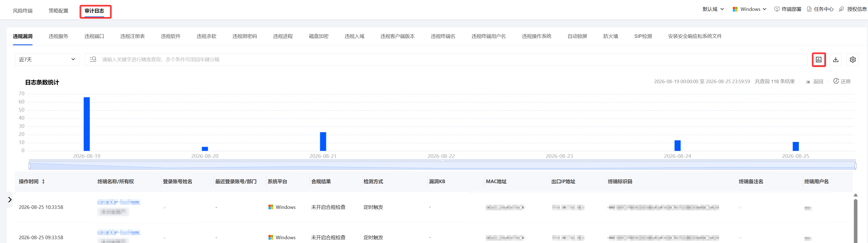868x243 pixels.
Task: Open 任务中心 task center
Action: (820, 9)
